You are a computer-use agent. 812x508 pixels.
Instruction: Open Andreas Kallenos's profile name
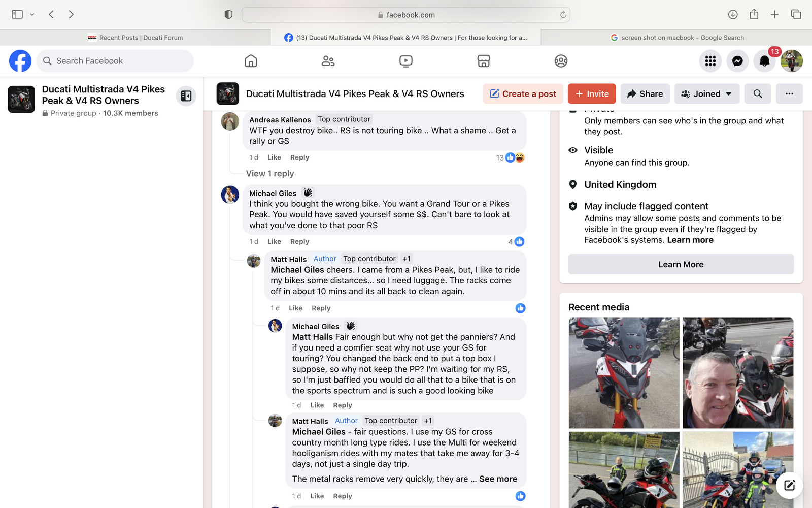pyautogui.click(x=280, y=120)
